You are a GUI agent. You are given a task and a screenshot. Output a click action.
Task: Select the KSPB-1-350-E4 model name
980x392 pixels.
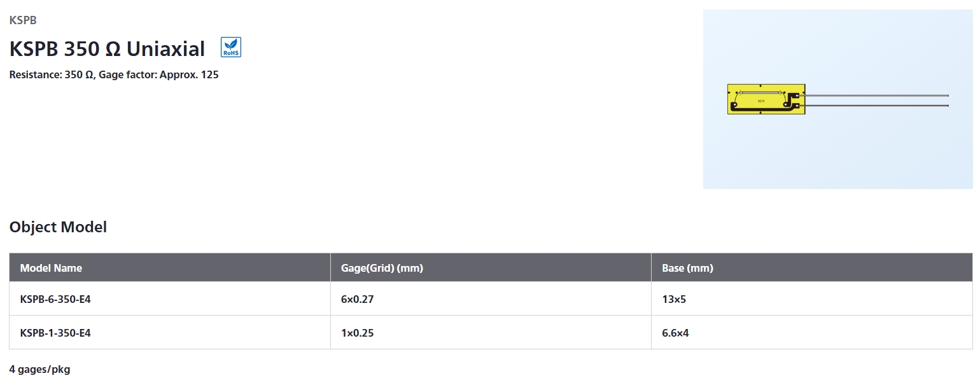[55, 332]
